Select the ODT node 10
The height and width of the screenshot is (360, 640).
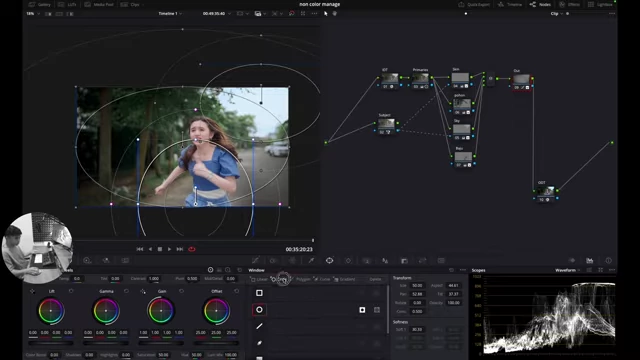tap(546, 194)
